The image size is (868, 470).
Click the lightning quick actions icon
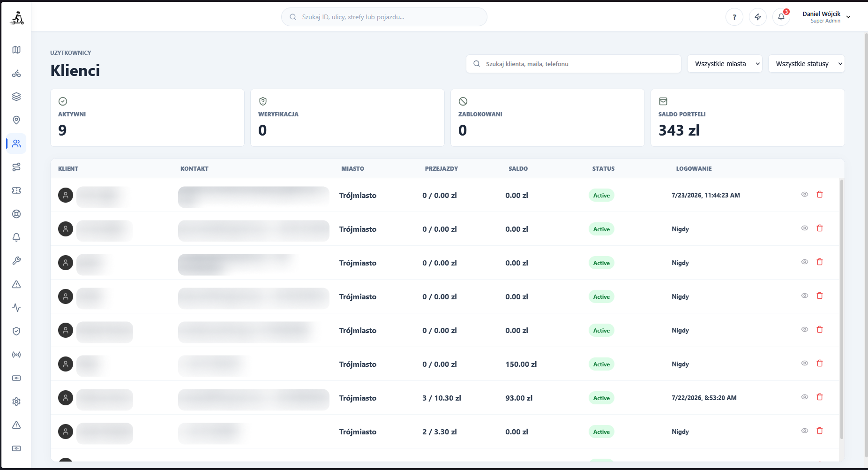(758, 17)
